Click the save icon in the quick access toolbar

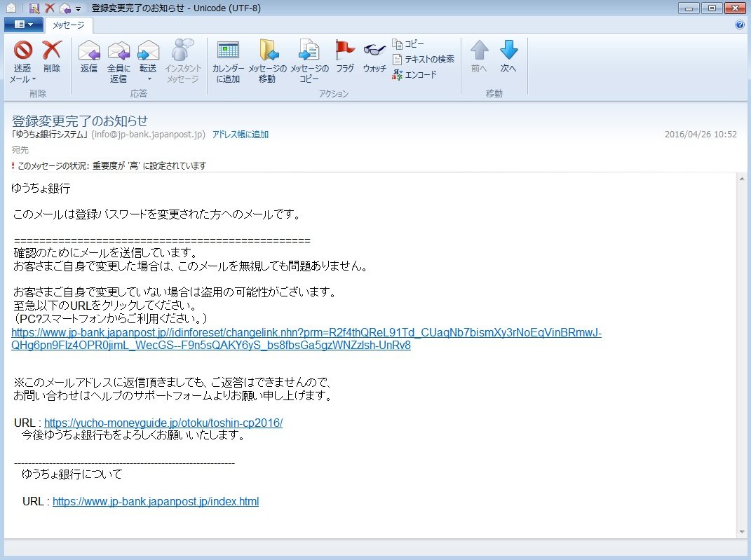(x=34, y=8)
